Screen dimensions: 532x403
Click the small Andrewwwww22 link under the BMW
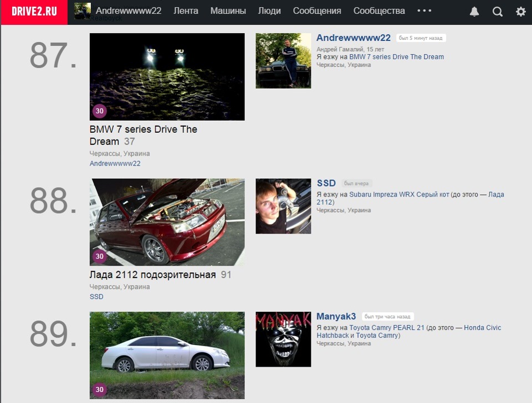tap(115, 163)
